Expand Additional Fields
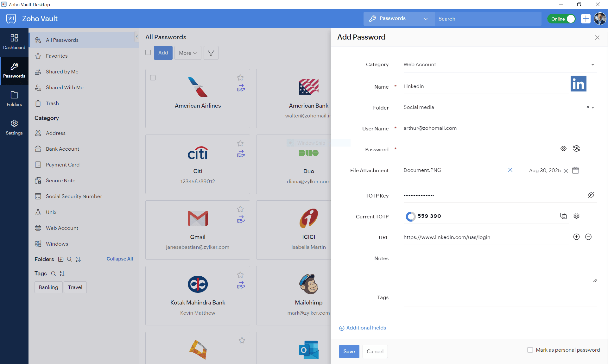 coord(363,328)
